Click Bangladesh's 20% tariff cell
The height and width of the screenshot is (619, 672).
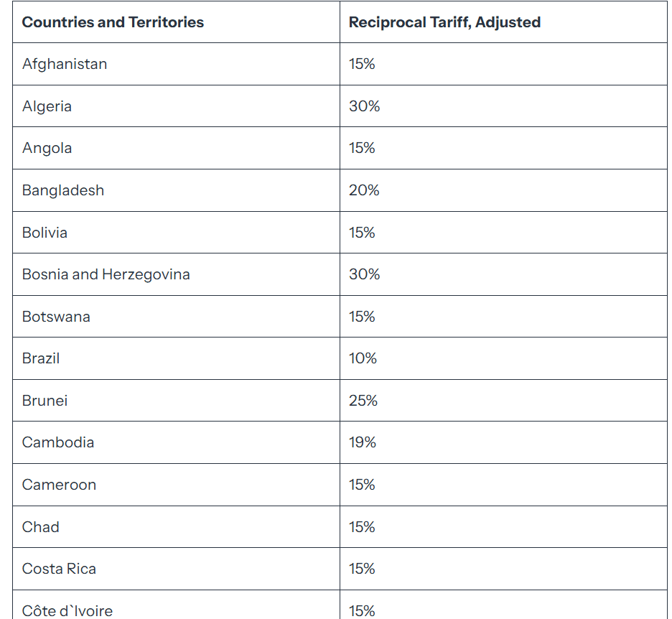364,190
